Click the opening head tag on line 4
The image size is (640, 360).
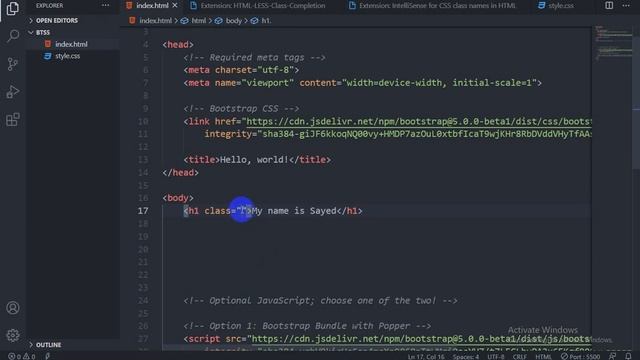pyautogui.click(x=178, y=44)
